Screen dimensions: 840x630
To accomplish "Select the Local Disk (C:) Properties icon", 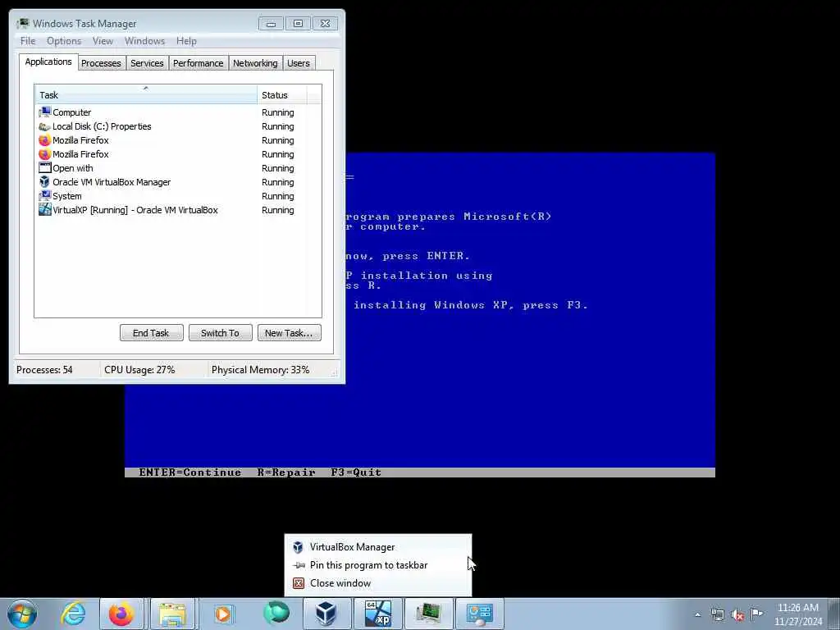I will (x=44, y=126).
